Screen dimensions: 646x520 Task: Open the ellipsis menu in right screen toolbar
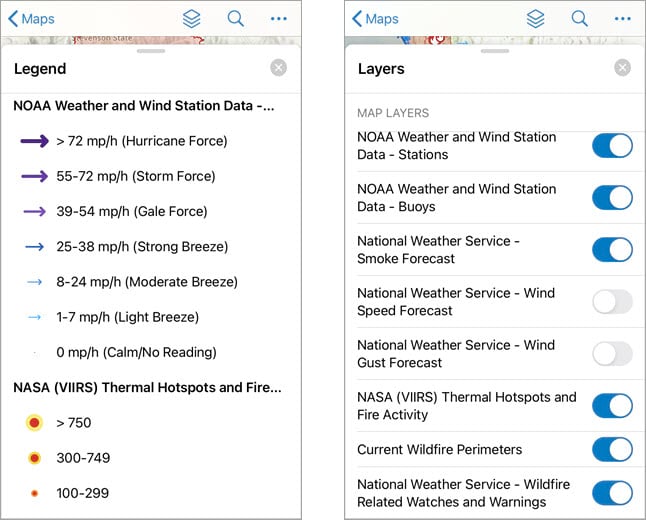(623, 18)
